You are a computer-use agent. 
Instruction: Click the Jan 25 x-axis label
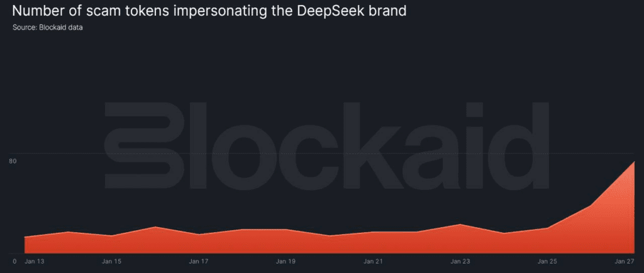[547, 261]
